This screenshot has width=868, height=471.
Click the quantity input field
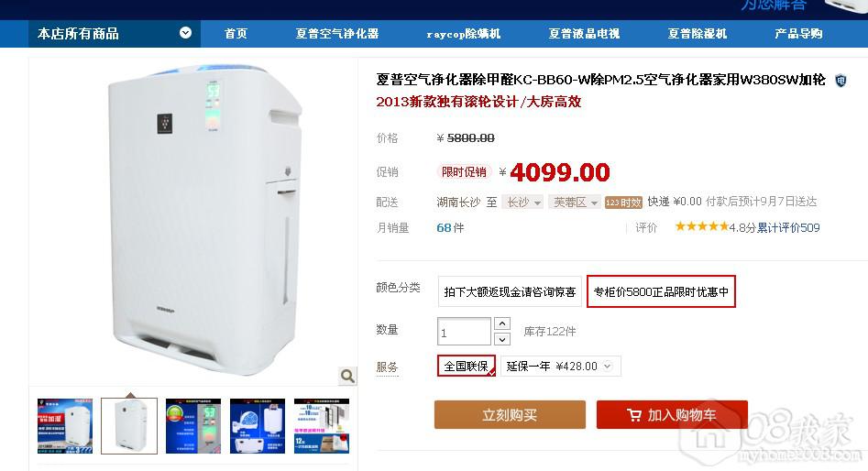click(464, 332)
